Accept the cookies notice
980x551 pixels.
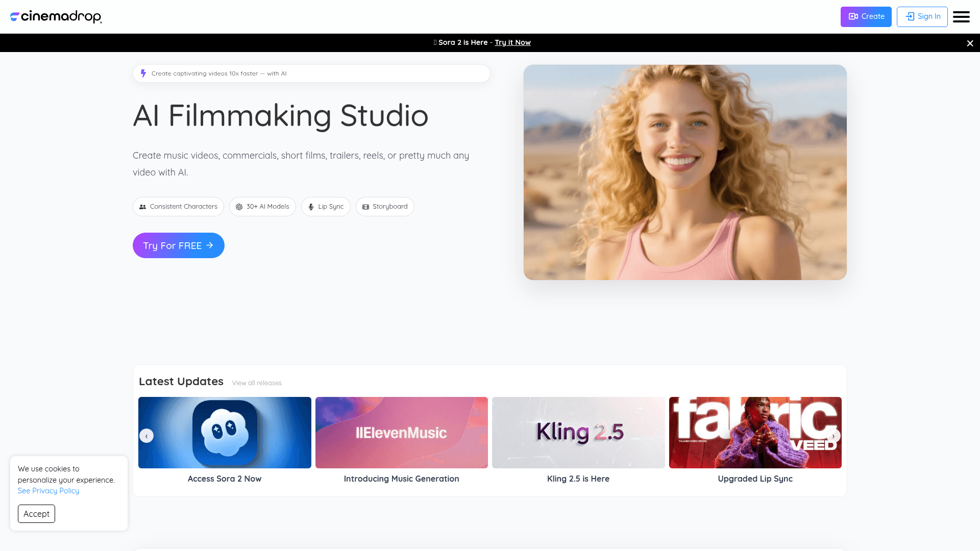click(x=36, y=514)
